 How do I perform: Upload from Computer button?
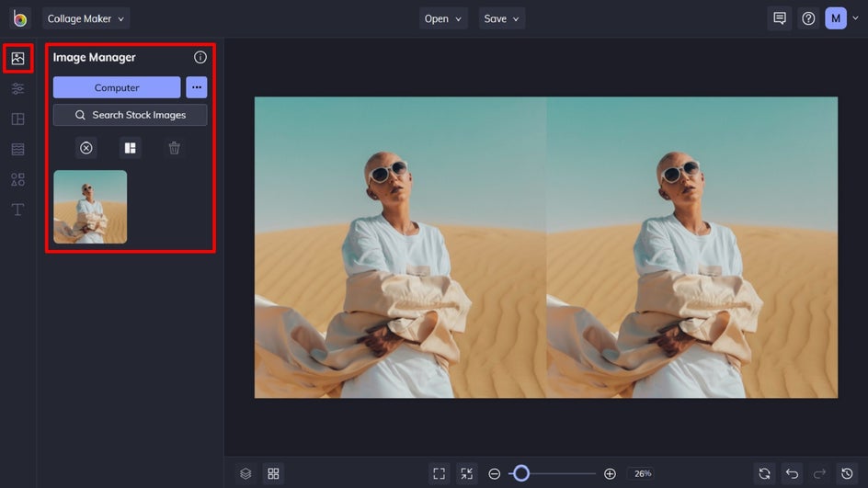click(117, 87)
